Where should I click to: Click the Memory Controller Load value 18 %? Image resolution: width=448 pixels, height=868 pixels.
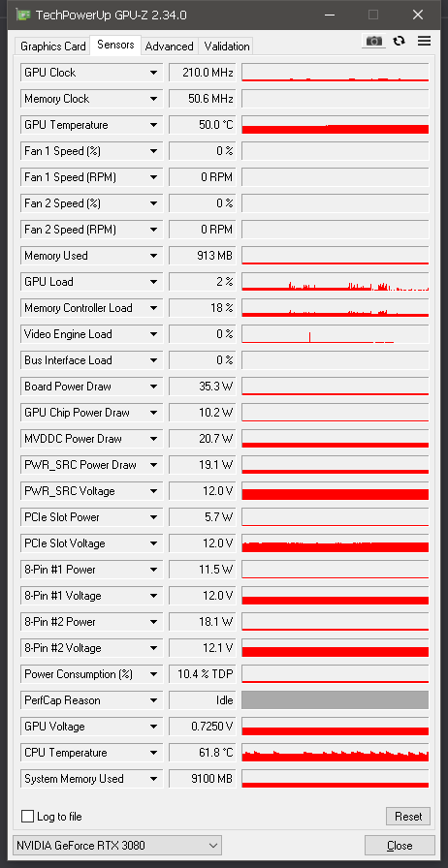pos(203,308)
